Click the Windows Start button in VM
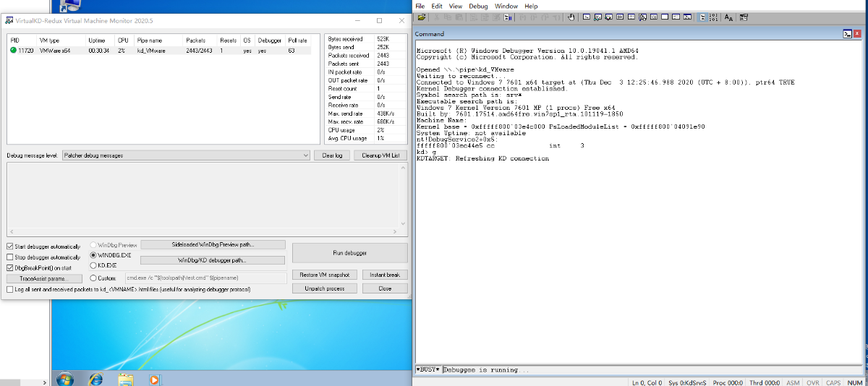 tap(64, 379)
